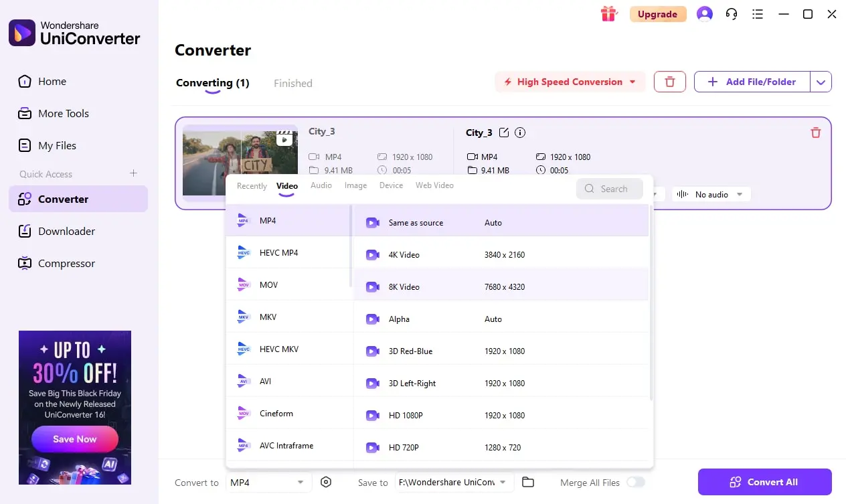Click the HEVC MP4 format icon
The height and width of the screenshot is (504, 846).
pos(244,253)
